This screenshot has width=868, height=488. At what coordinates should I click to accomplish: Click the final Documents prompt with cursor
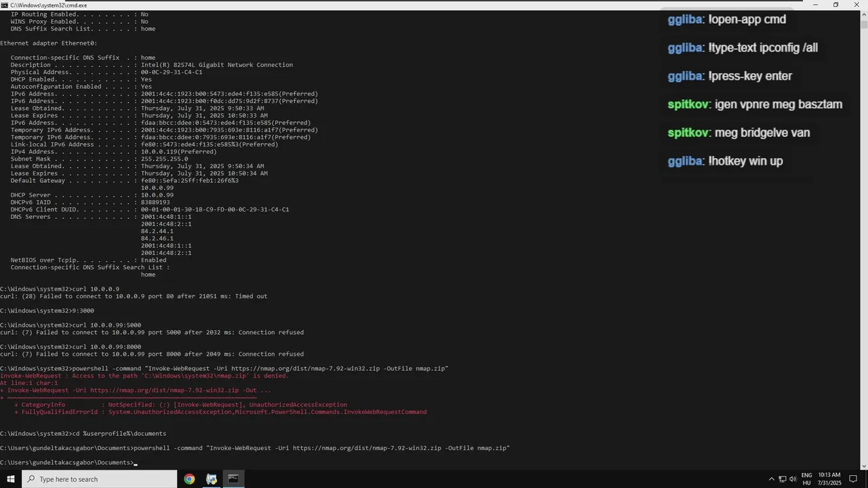(x=68, y=462)
